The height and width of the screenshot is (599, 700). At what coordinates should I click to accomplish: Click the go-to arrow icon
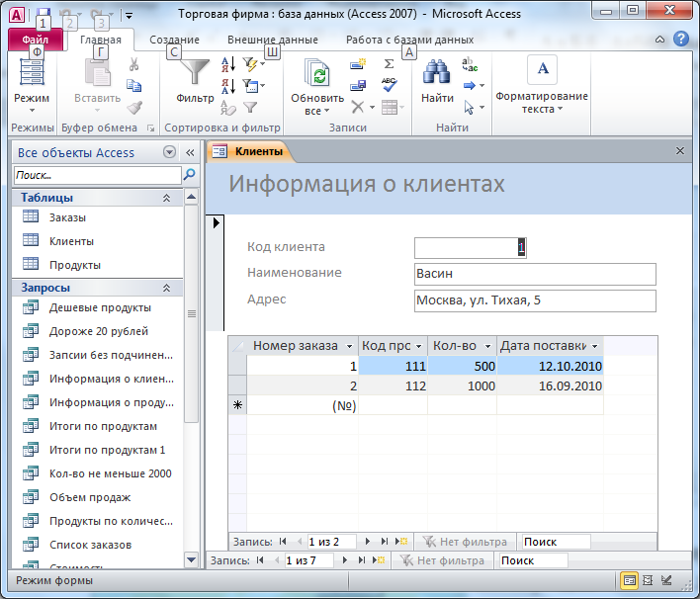(470, 85)
